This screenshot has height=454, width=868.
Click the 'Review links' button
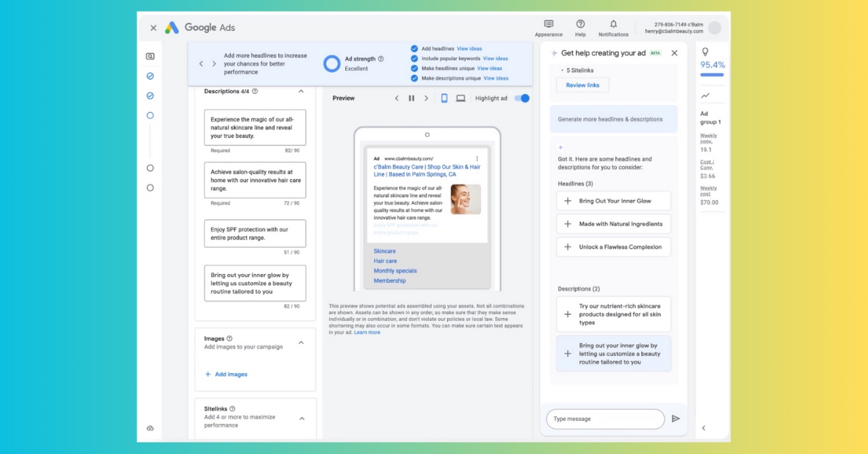pos(582,85)
